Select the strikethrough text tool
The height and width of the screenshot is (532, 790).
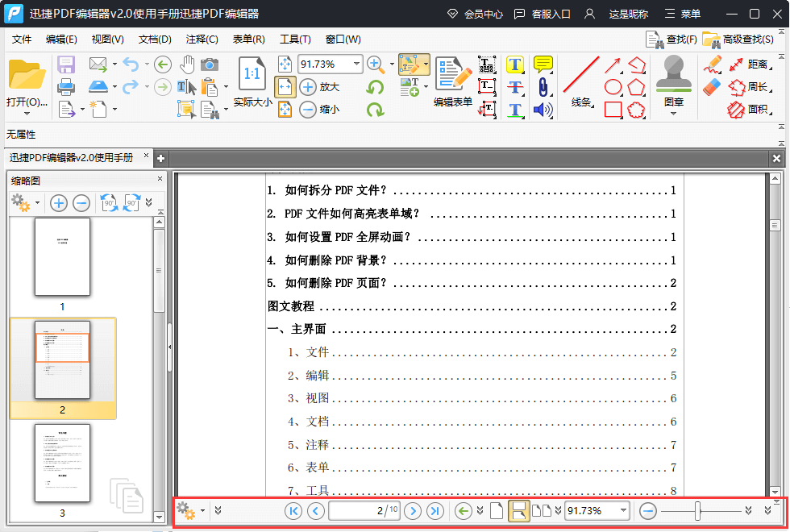click(x=515, y=87)
